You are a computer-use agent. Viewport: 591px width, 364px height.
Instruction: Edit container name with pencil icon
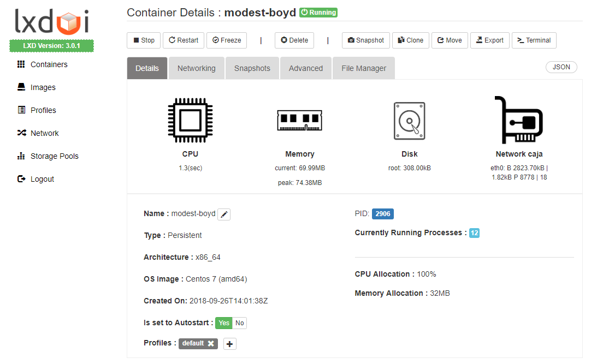point(224,214)
